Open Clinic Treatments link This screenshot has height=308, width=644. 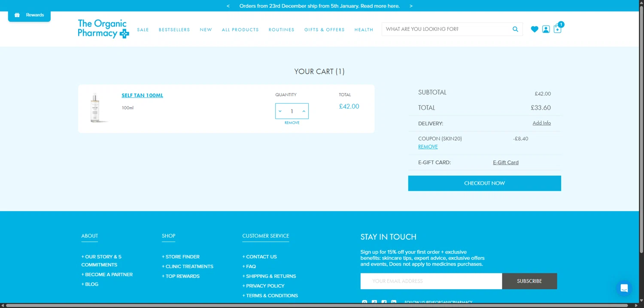click(x=188, y=266)
